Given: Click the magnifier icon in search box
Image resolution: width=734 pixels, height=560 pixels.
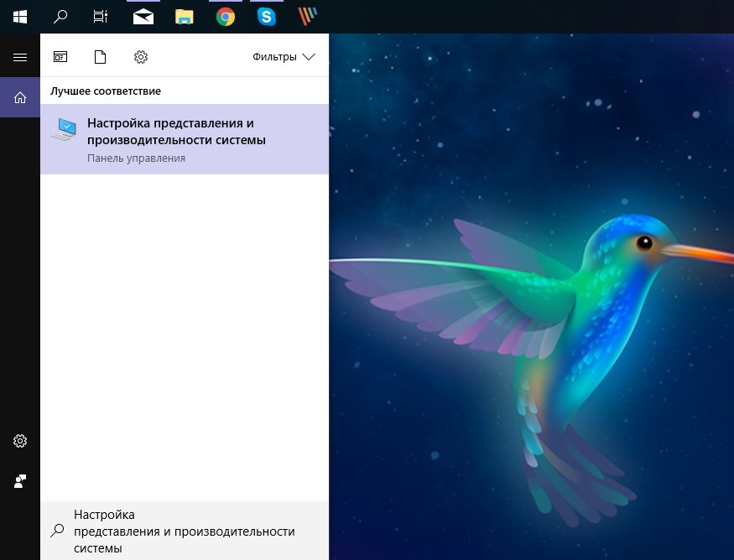Looking at the screenshot, I should coord(57,531).
